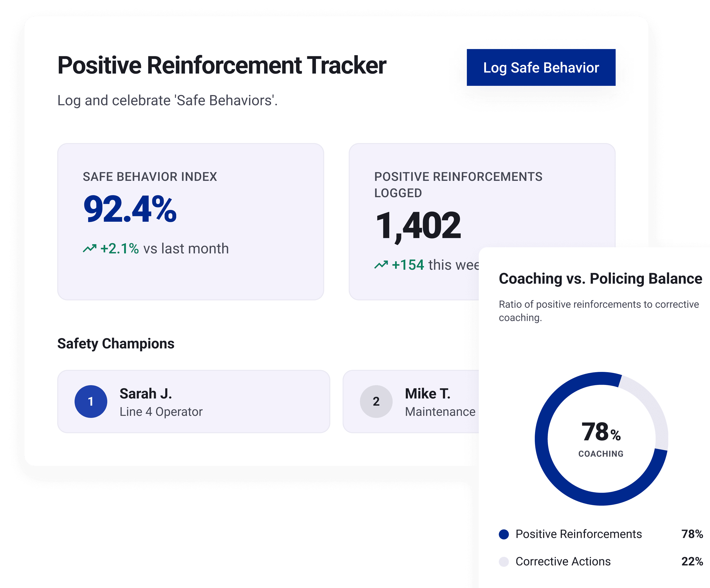The width and height of the screenshot is (710, 588).
Task: Click the Safety Champions heading
Action: pyautogui.click(x=116, y=344)
